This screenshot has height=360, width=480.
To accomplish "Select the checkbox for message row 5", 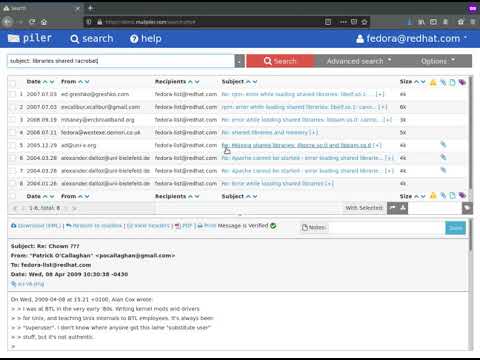I will point(13,145).
